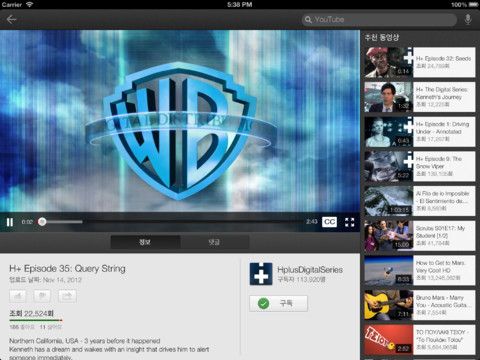Click the subscriber count 구독자 113,920명

tap(302, 279)
